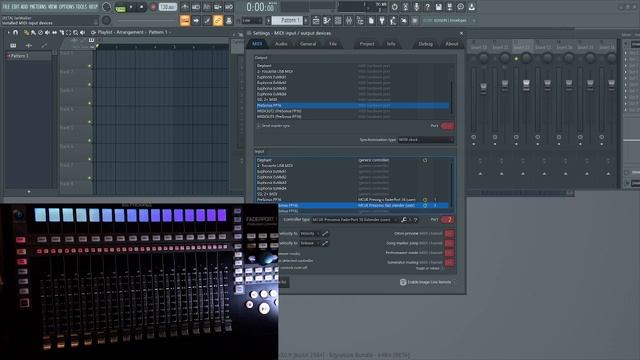
Task: Toggle the orange typing-keyboard-to-piano icon
Action: click(185, 20)
